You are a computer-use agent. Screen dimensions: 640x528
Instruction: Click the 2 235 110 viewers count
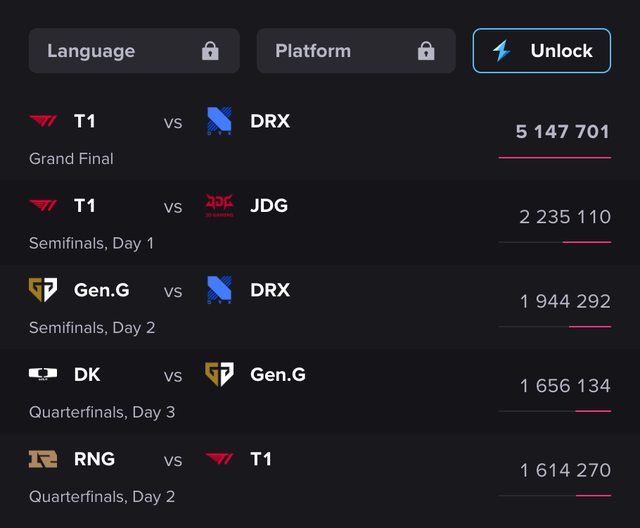pos(565,217)
